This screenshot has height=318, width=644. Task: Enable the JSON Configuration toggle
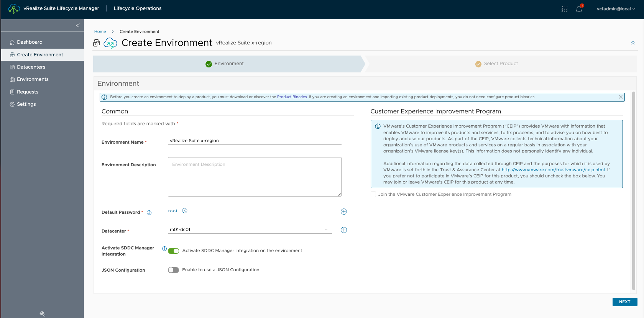(174, 270)
